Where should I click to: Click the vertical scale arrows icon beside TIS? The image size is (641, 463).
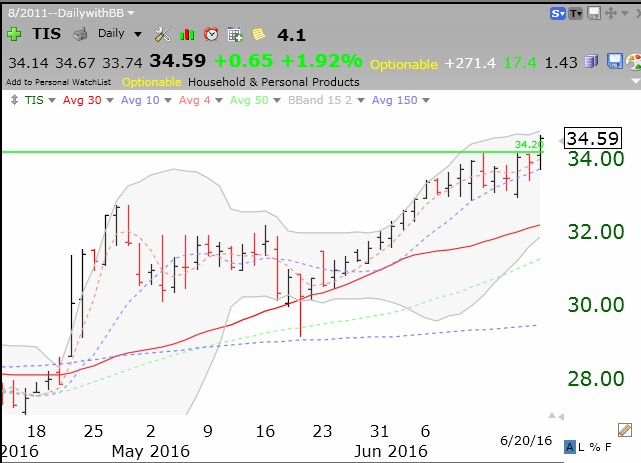coord(14,100)
